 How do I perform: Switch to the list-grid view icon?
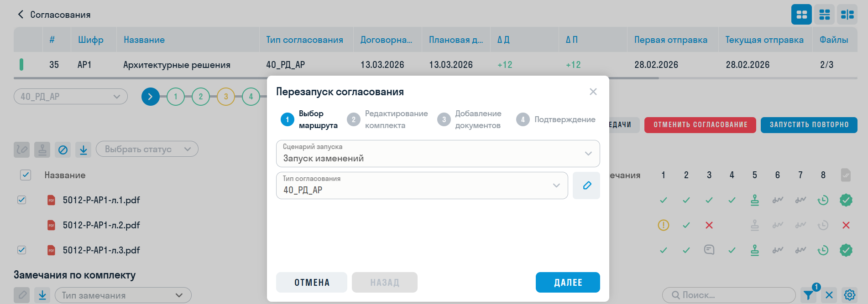(x=825, y=15)
